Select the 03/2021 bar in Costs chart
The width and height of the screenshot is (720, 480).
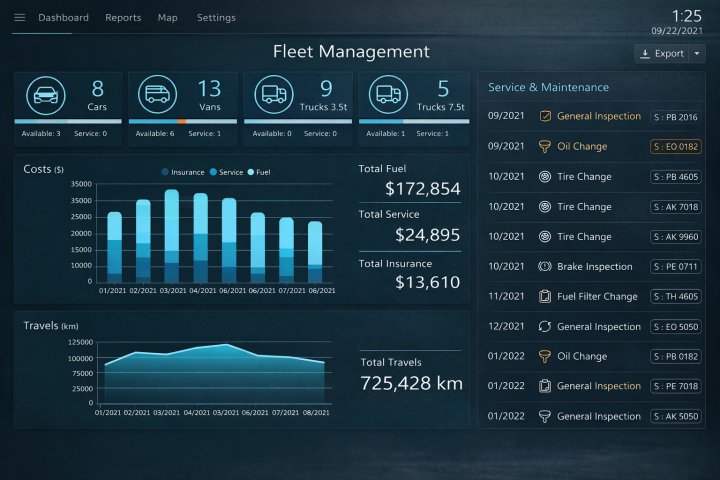[x=172, y=236]
